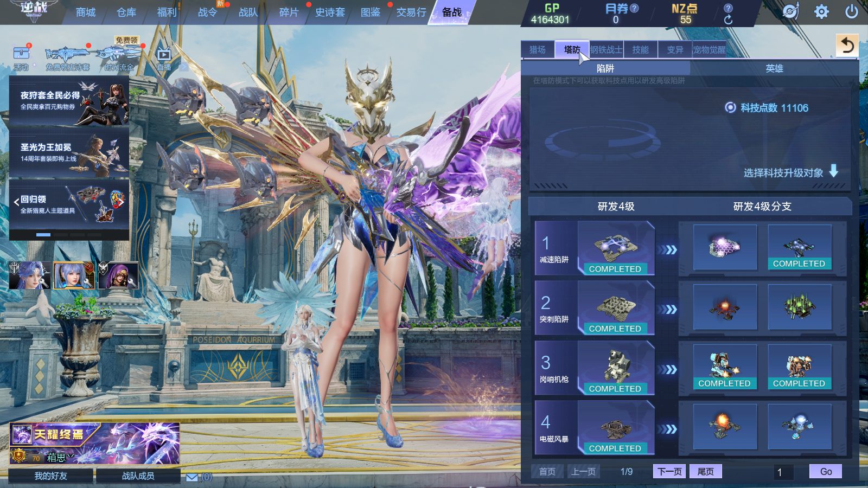Open the settings gear icon
Image resolution: width=868 pixels, height=488 pixels.
point(821,11)
